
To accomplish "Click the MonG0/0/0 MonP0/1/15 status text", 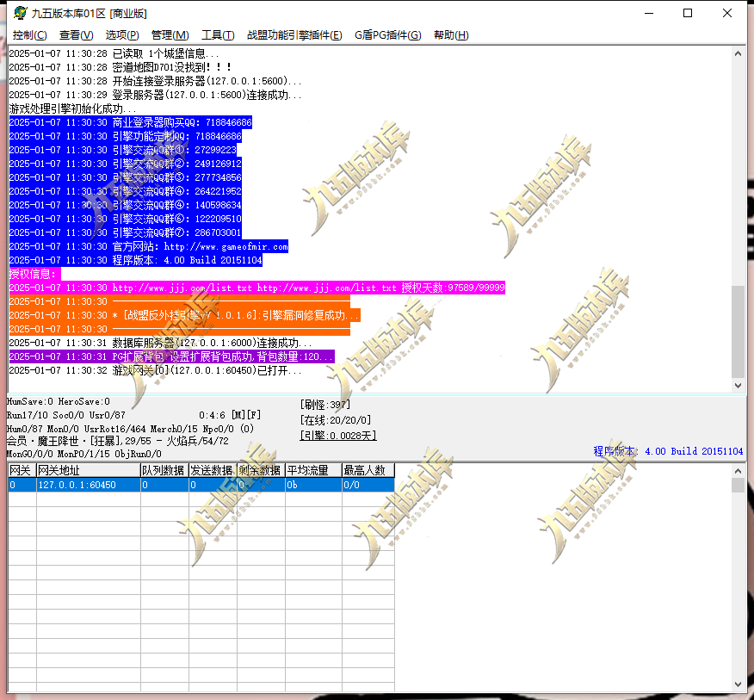I will [84, 454].
